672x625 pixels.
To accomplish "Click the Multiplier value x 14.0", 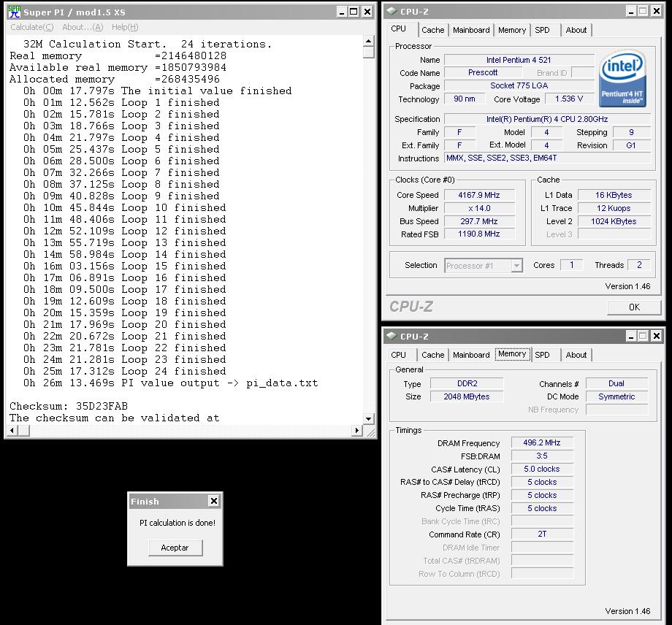I will point(479,208).
